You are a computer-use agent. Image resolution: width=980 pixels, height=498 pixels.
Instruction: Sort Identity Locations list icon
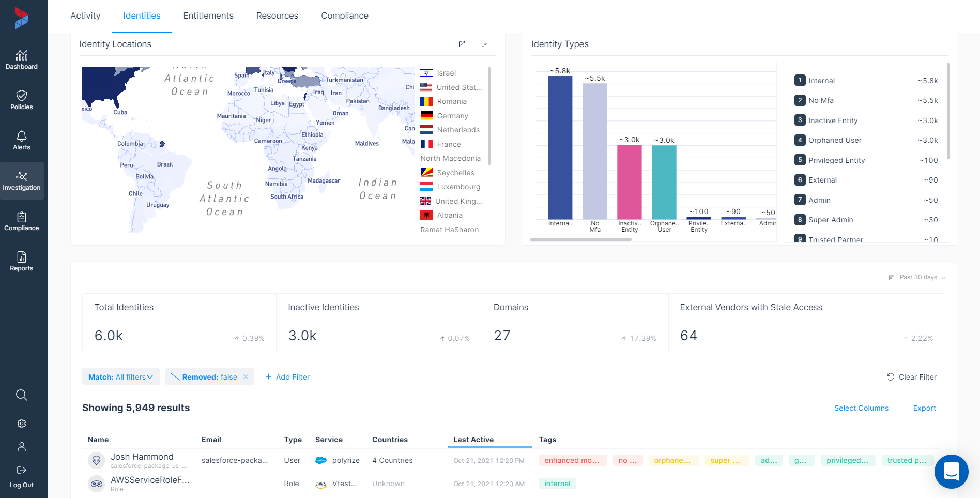(x=484, y=44)
